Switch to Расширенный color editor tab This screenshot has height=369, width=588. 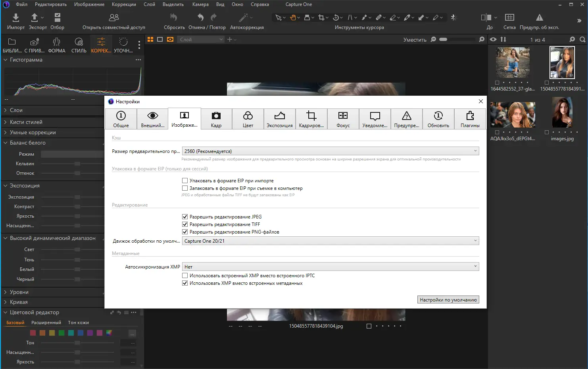coord(46,323)
